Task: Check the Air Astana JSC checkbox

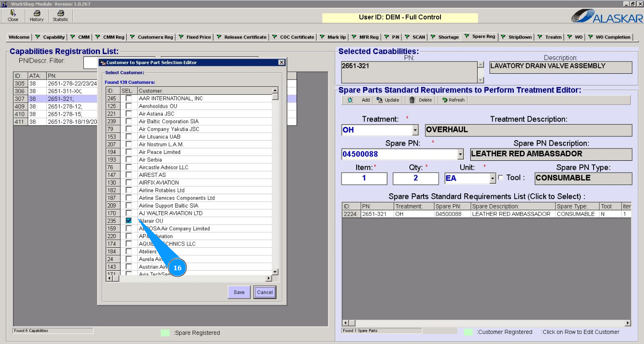Action: [x=129, y=114]
